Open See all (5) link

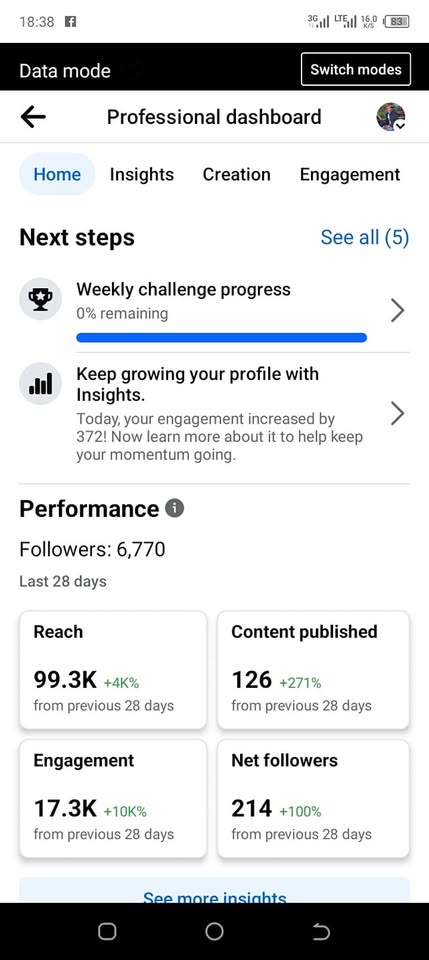coord(365,237)
